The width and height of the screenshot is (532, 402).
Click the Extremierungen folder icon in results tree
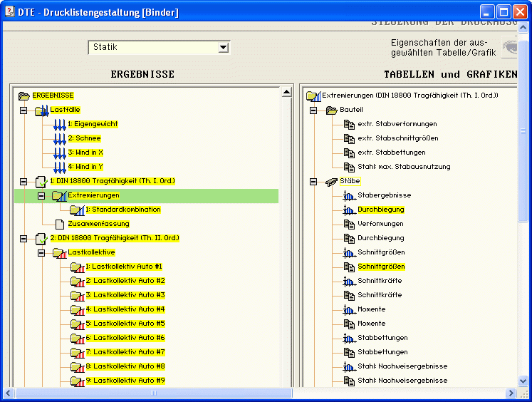(x=59, y=196)
